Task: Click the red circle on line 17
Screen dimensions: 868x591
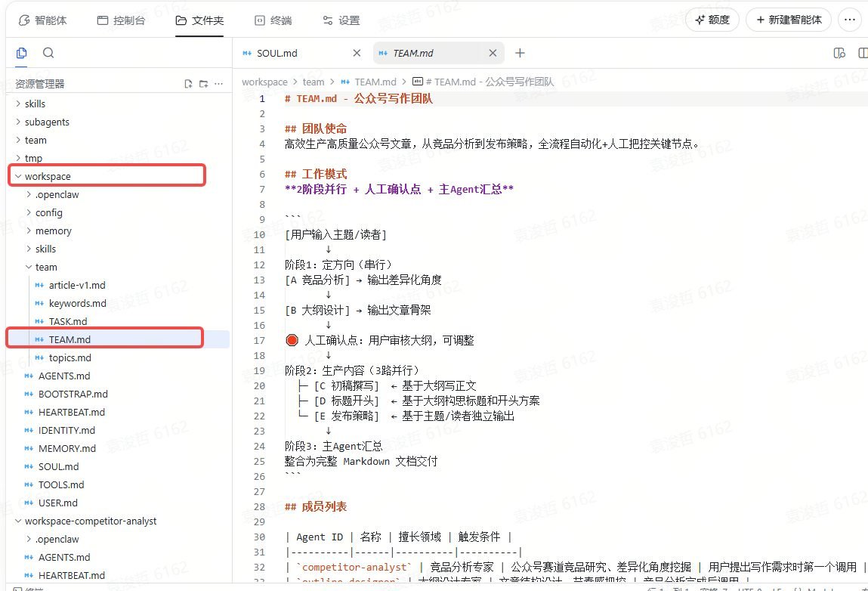Action: [x=292, y=341]
